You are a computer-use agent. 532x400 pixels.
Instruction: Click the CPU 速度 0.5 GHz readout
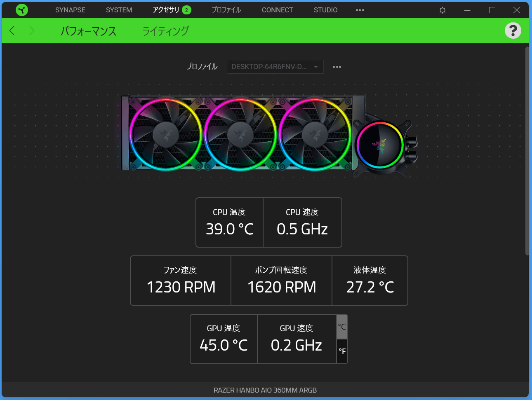click(x=302, y=222)
